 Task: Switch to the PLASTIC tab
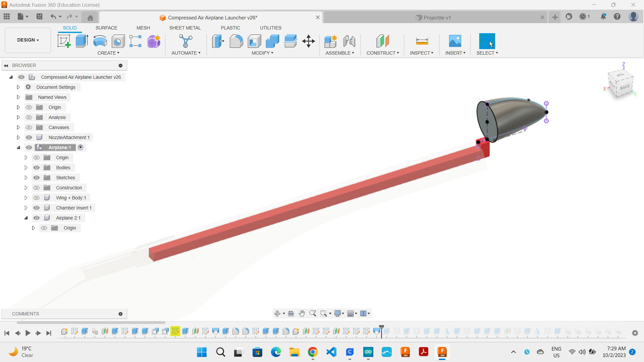(x=230, y=28)
